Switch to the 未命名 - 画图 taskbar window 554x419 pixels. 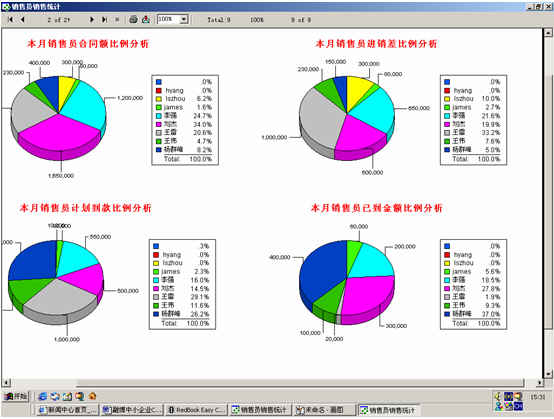pos(324,410)
